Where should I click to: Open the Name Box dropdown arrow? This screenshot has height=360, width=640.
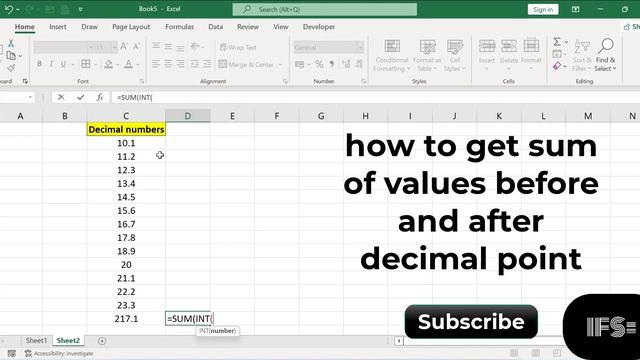click(x=30, y=97)
